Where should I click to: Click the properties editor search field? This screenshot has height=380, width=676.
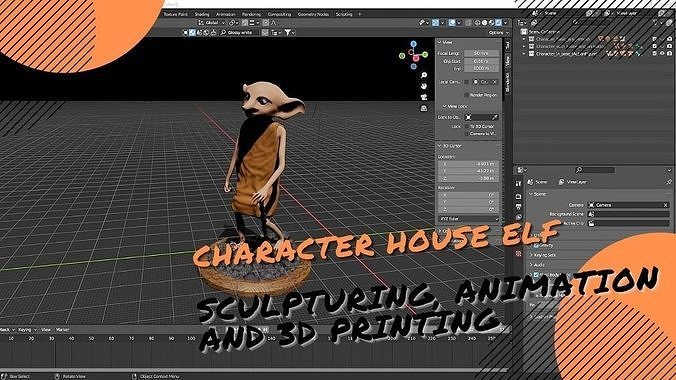click(x=595, y=170)
